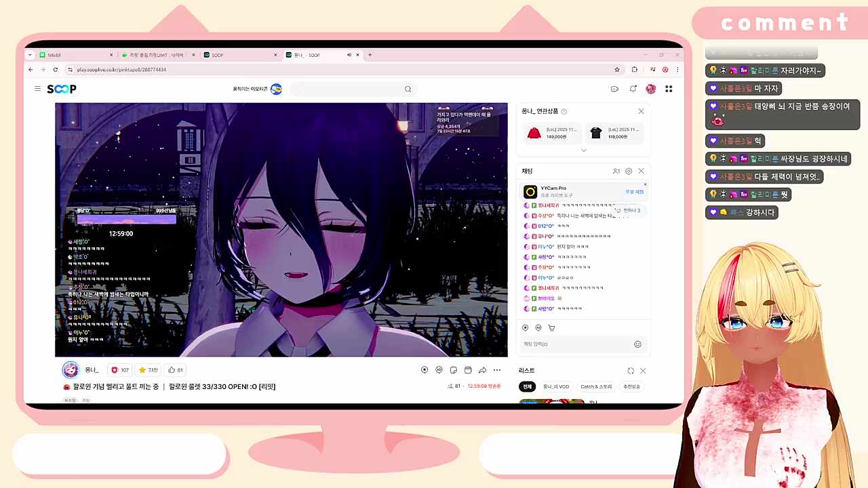Switch to the green-icon LIMIT tab
The width and height of the screenshot is (868, 488).
158,55
